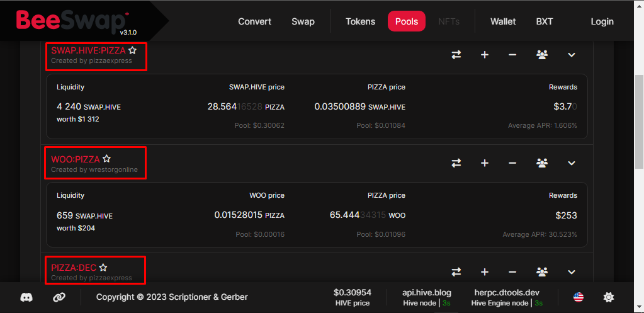Click 'Created by wrestorgonline' text

point(94,169)
